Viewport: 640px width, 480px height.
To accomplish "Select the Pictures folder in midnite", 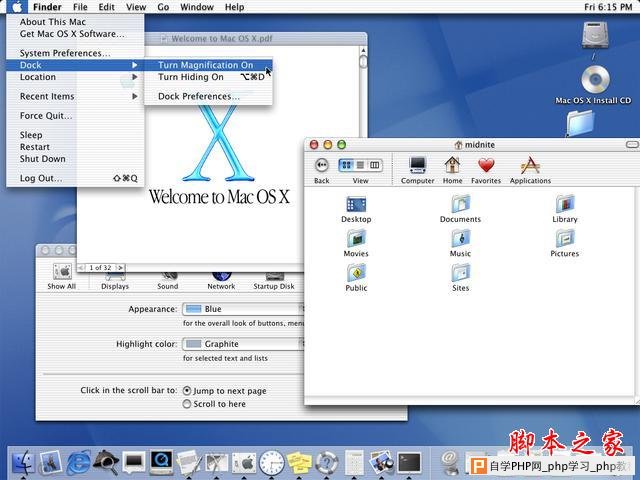I will [x=565, y=243].
